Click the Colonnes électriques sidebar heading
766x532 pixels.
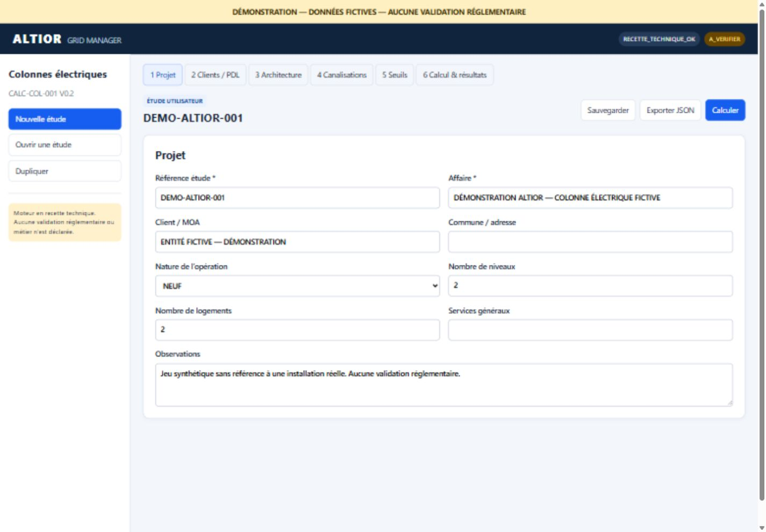(58, 74)
